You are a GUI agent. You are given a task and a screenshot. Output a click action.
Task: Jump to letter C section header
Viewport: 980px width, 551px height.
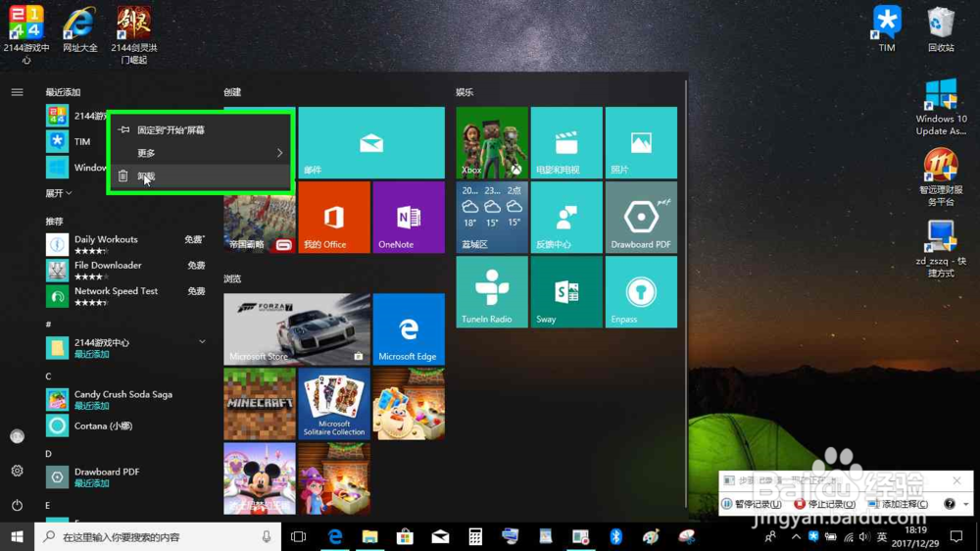click(49, 376)
